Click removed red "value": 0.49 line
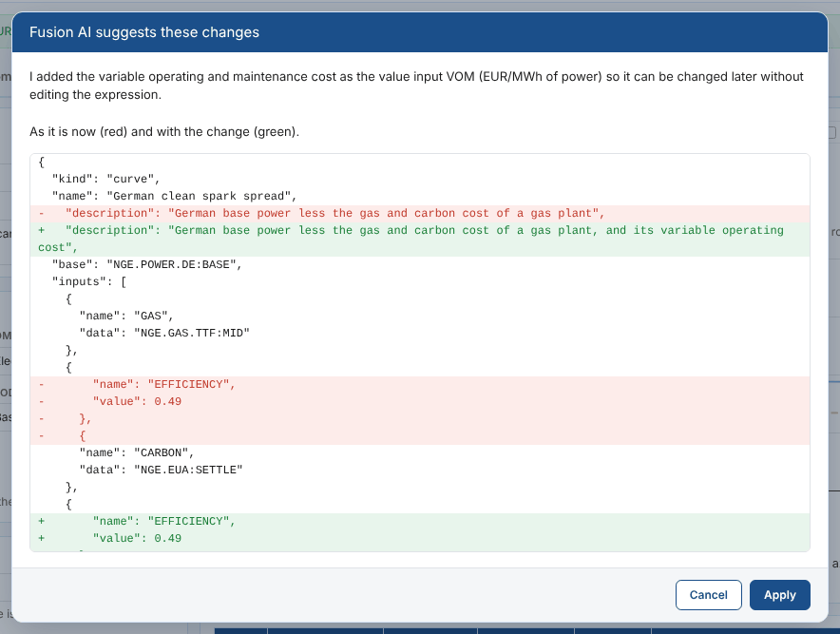The image size is (840, 634). 420,402
